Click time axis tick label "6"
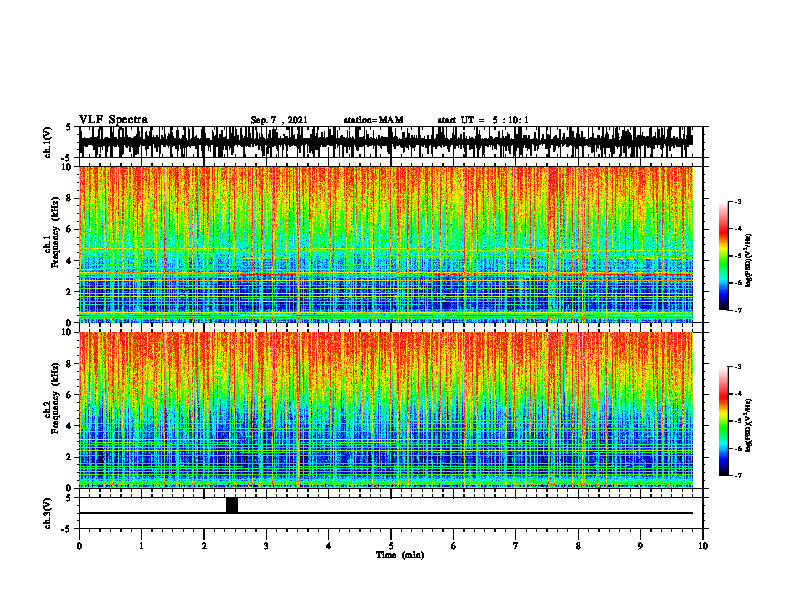792x612 pixels. pyautogui.click(x=454, y=546)
